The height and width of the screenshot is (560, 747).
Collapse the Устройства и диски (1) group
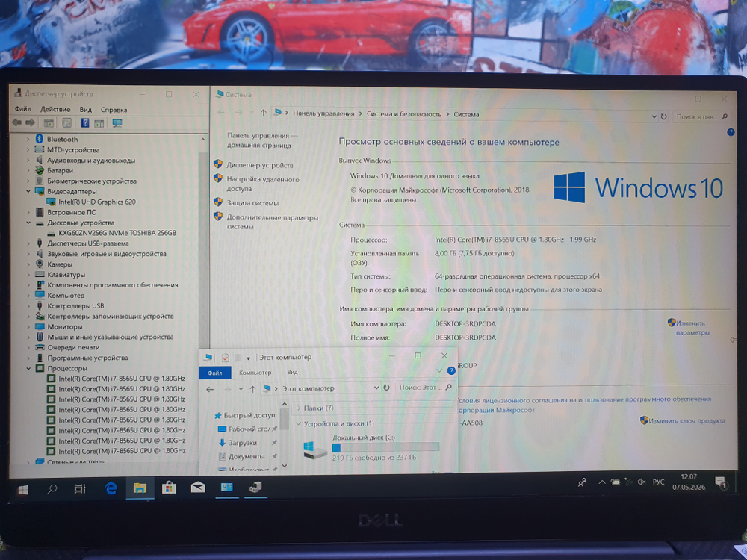point(299,423)
